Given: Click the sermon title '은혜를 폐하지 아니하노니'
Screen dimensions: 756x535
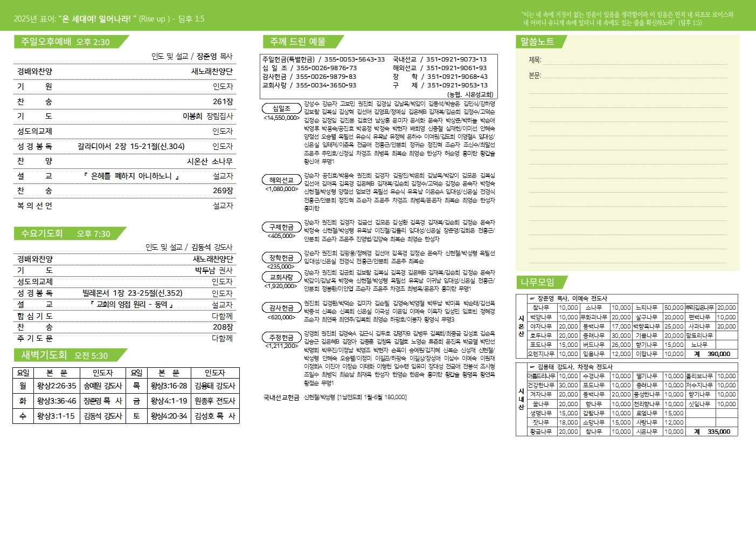Looking at the screenshot, I should click(131, 176).
